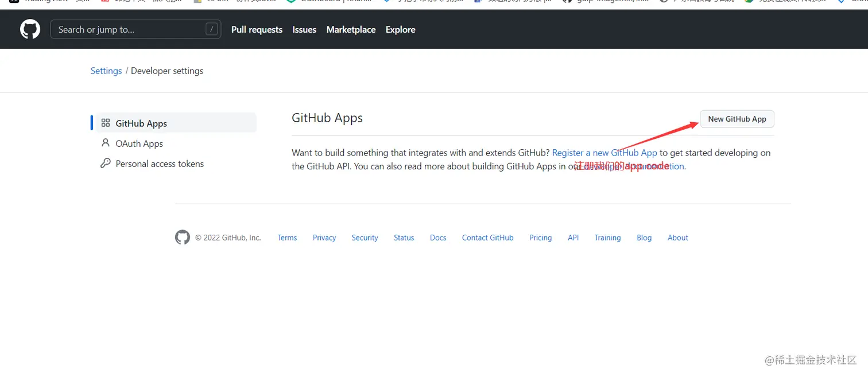The height and width of the screenshot is (377, 868).
Task: Open Contact GitHub link in footer
Action: [x=488, y=238]
